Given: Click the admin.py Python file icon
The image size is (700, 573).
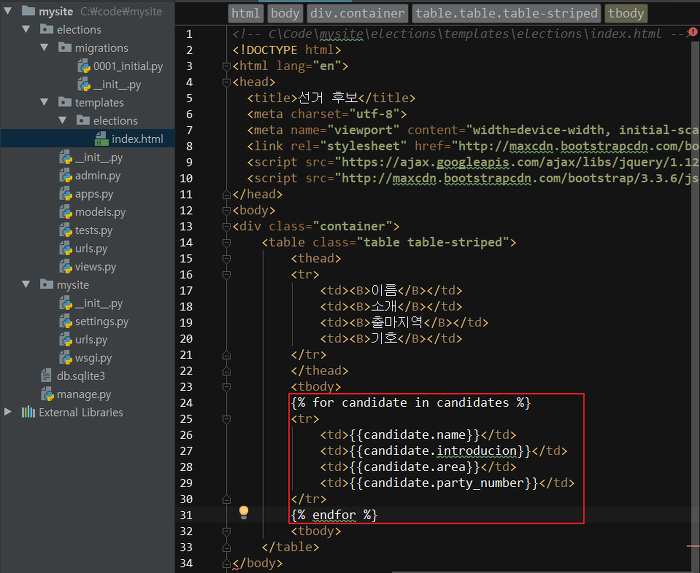Looking at the screenshot, I should (x=66, y=175).
